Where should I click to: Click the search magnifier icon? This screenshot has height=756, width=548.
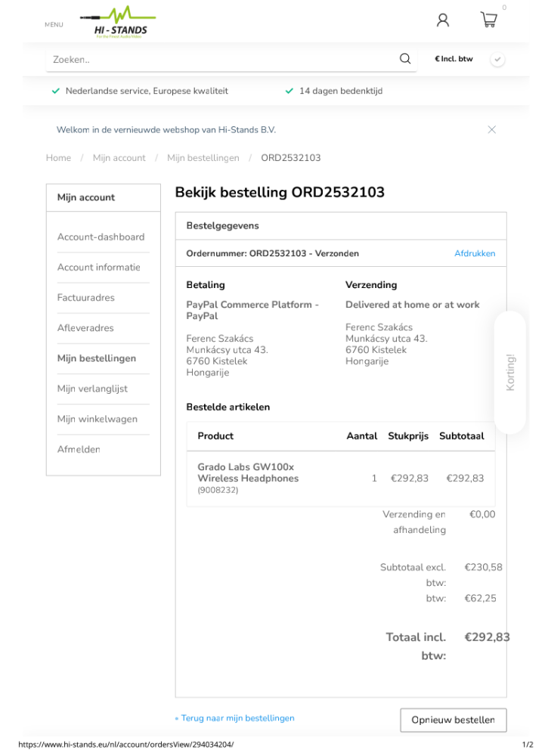tap(405, 59)
